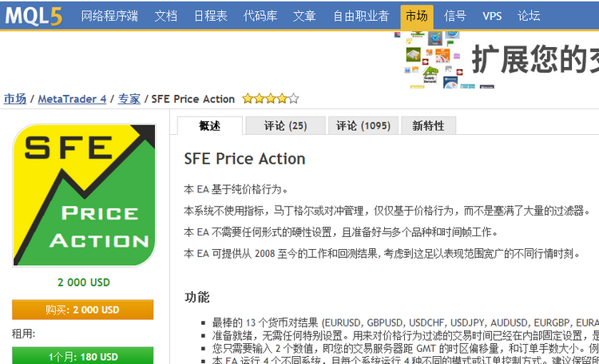Switch to the 评论 (25) tab
The height and width of the screenshot is (364, 599).
click(x=285, y=125)
